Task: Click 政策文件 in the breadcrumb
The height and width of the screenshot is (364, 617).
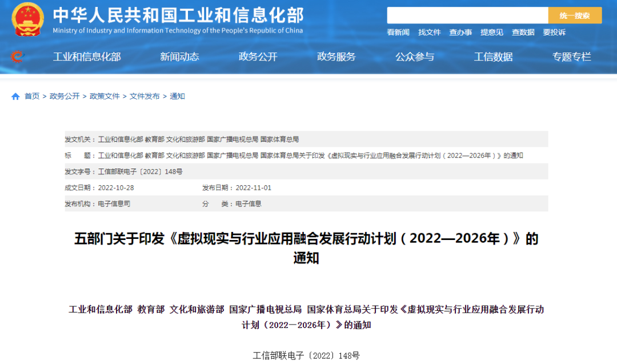Action: click(105, 97)
